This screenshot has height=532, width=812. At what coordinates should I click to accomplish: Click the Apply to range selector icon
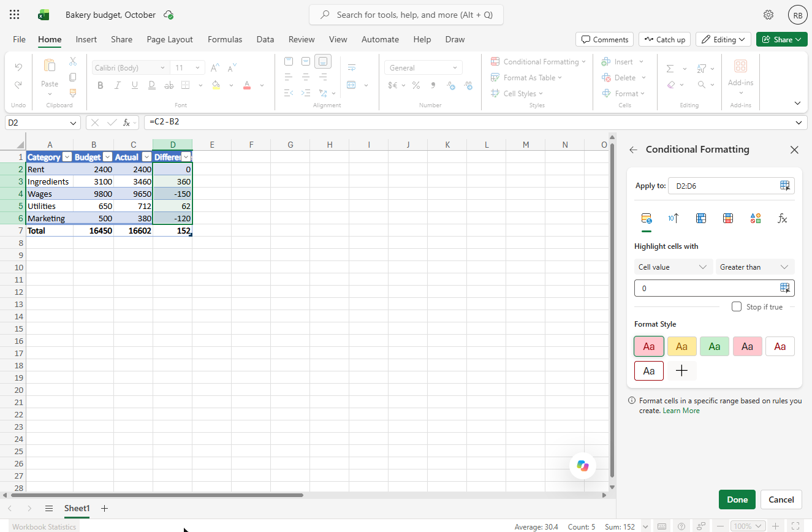784,186
